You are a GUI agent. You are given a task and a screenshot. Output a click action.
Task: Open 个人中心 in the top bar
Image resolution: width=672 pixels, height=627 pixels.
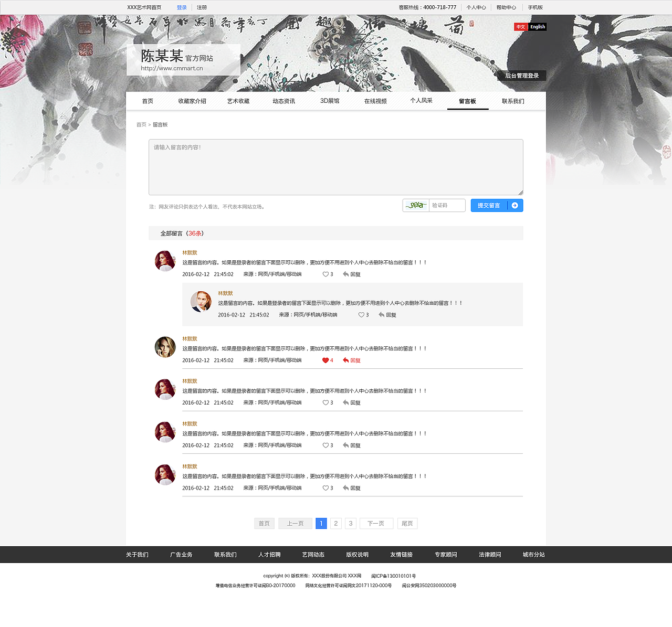coord(476,7)
